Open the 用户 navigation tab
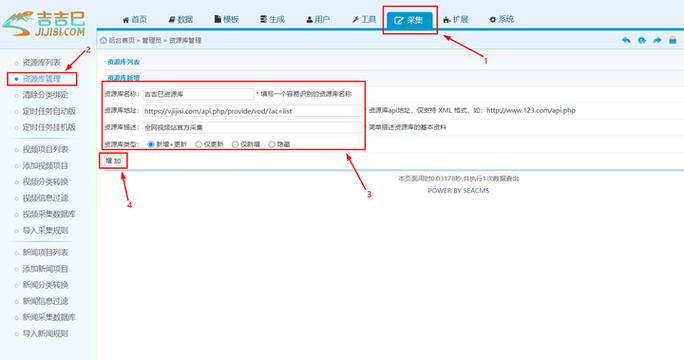Screen dimensions: 684x360 point(318,20)
